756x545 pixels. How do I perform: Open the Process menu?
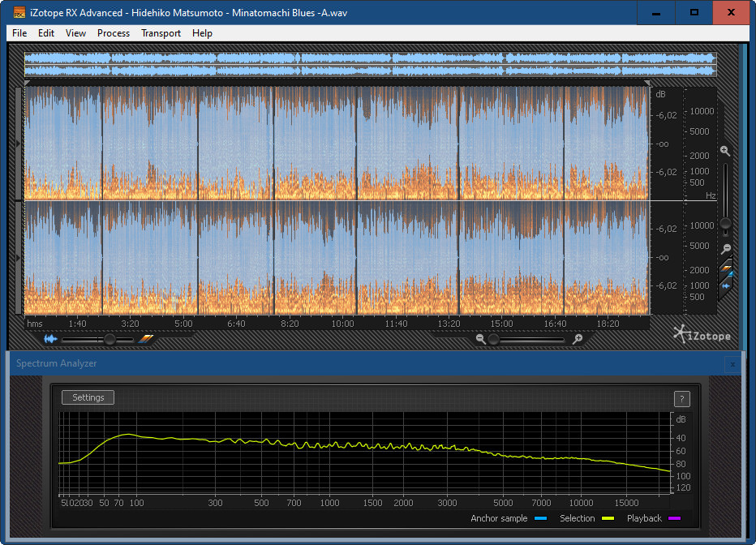click(x=114, y=33)
